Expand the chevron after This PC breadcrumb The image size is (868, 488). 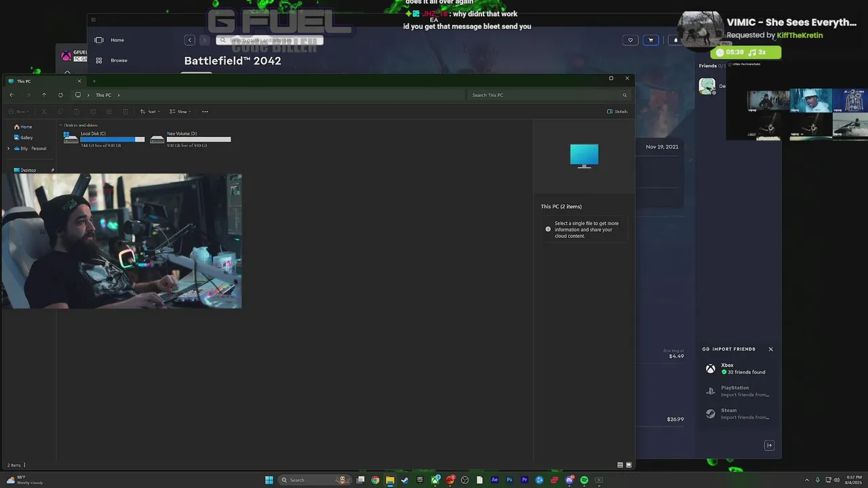coord(118,95)
